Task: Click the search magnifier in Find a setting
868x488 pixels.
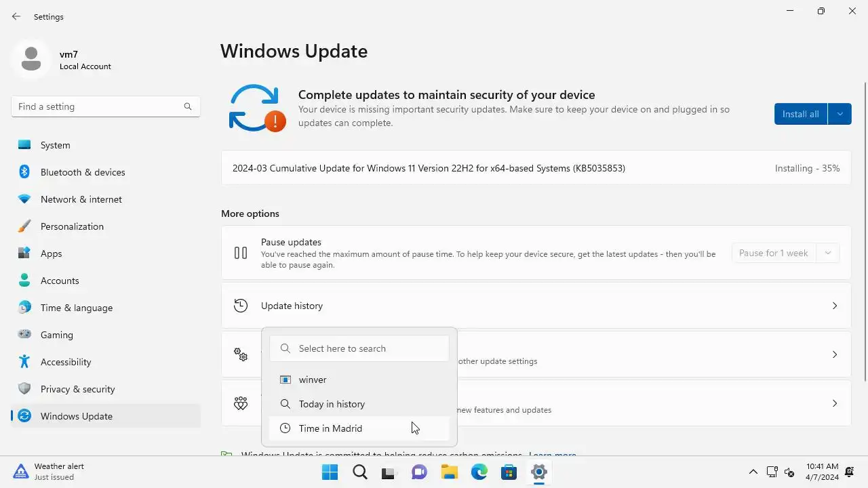Action: (188, 106)
